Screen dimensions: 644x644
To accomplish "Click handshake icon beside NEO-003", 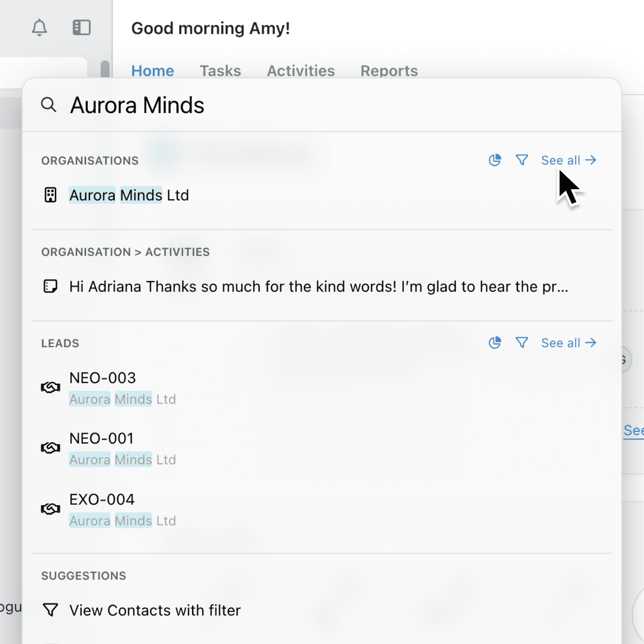I will [x=50, y=388].
